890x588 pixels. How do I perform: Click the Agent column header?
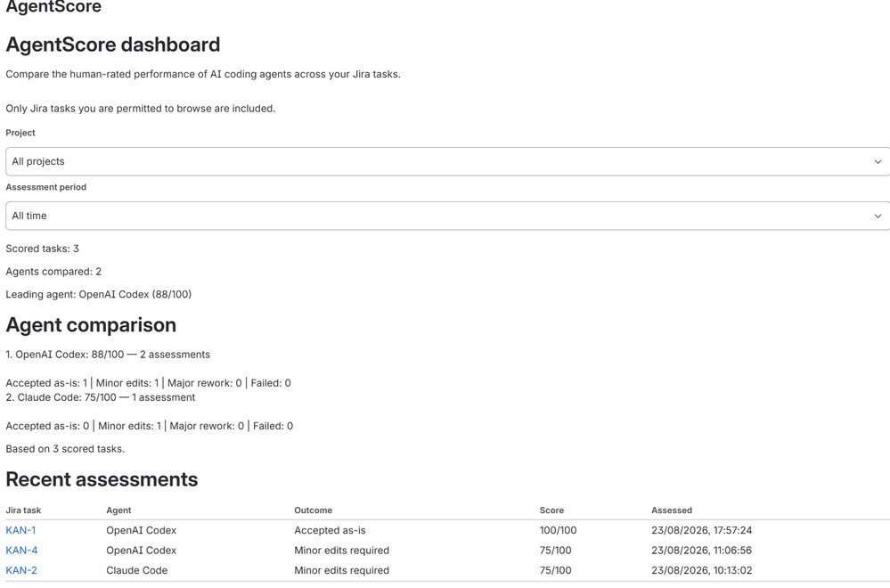(x=118, y=510)
